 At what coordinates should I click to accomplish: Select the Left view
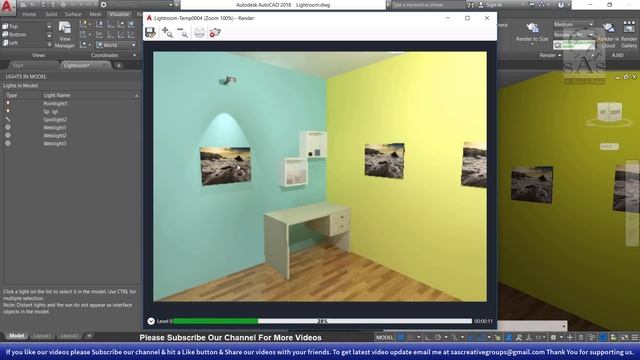[10, 43]
